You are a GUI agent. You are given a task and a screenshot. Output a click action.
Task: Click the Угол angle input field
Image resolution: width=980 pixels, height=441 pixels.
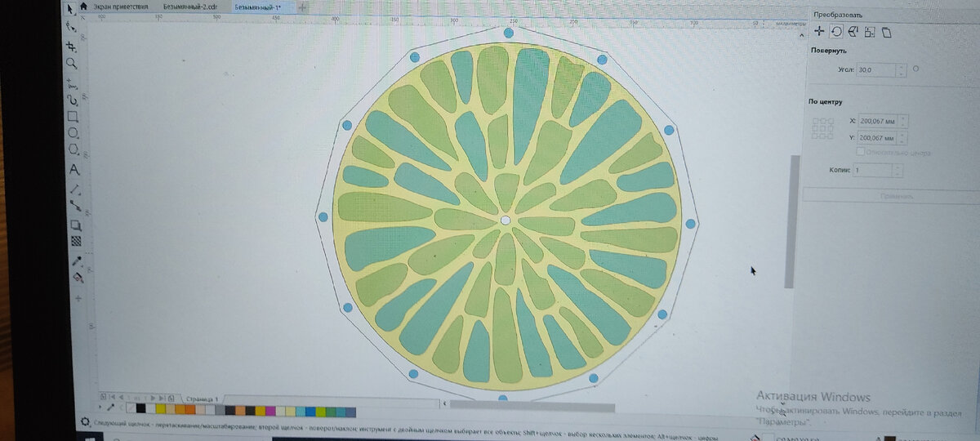875,70
